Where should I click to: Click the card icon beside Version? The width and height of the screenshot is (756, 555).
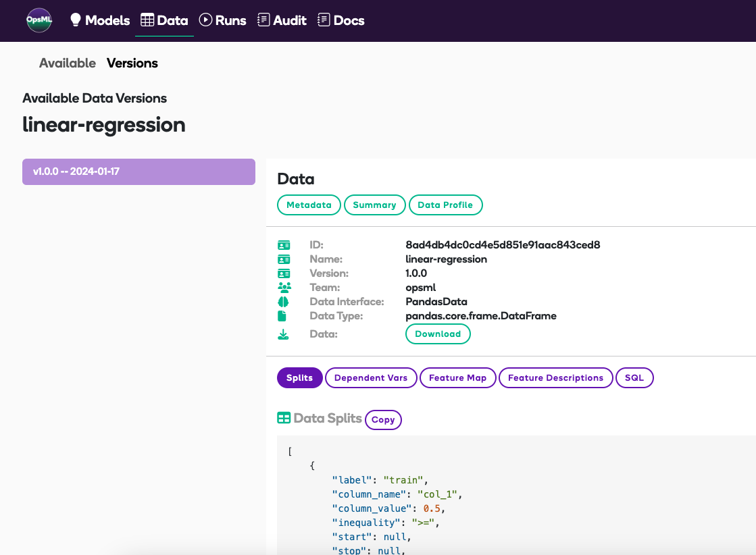click(284, 273)
